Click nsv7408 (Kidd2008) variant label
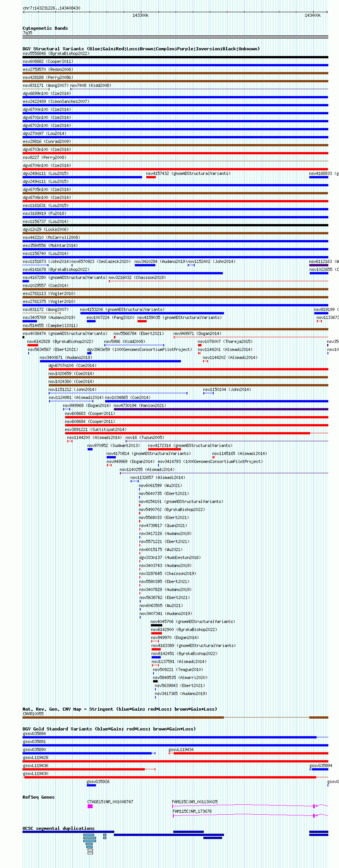The image size is (339, 868). 91,85
